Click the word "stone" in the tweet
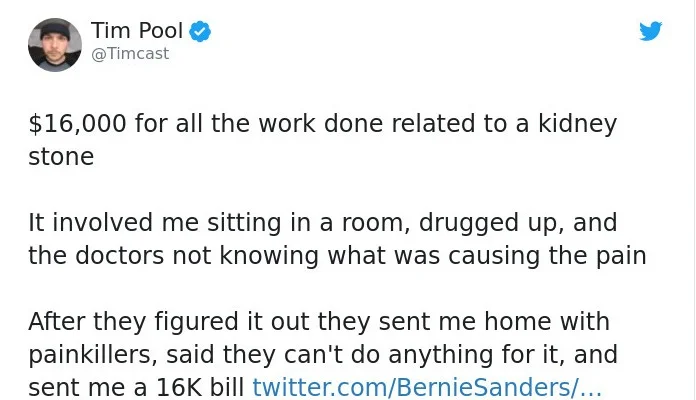 (61, 157)
